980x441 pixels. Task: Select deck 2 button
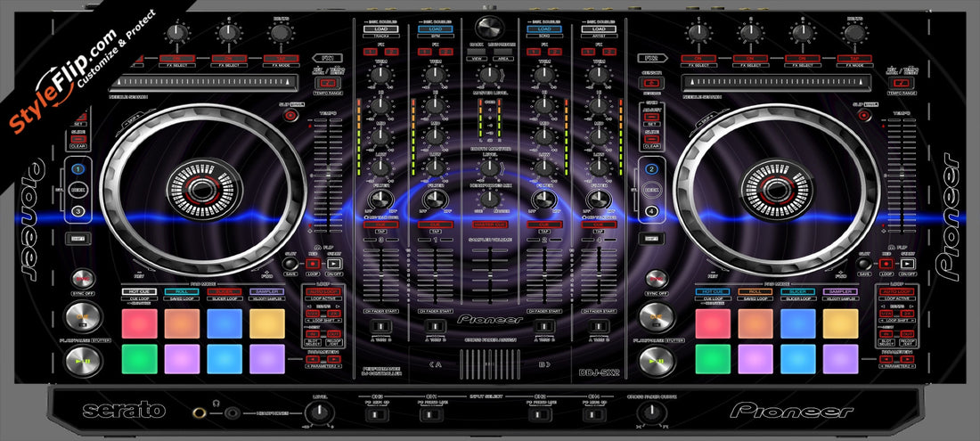tap(652, 168)
